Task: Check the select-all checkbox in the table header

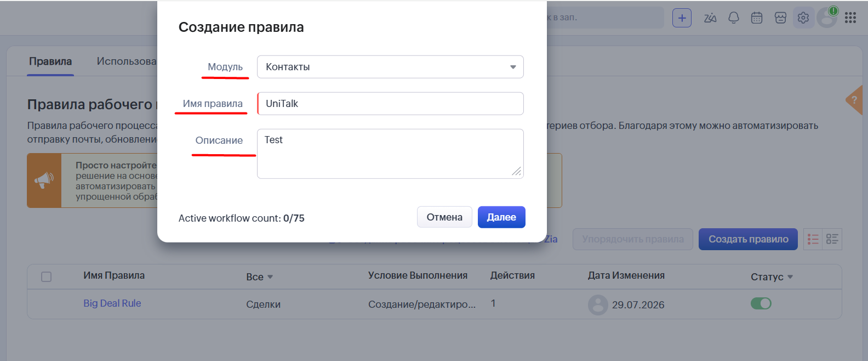Action: (x=47, y=277)
